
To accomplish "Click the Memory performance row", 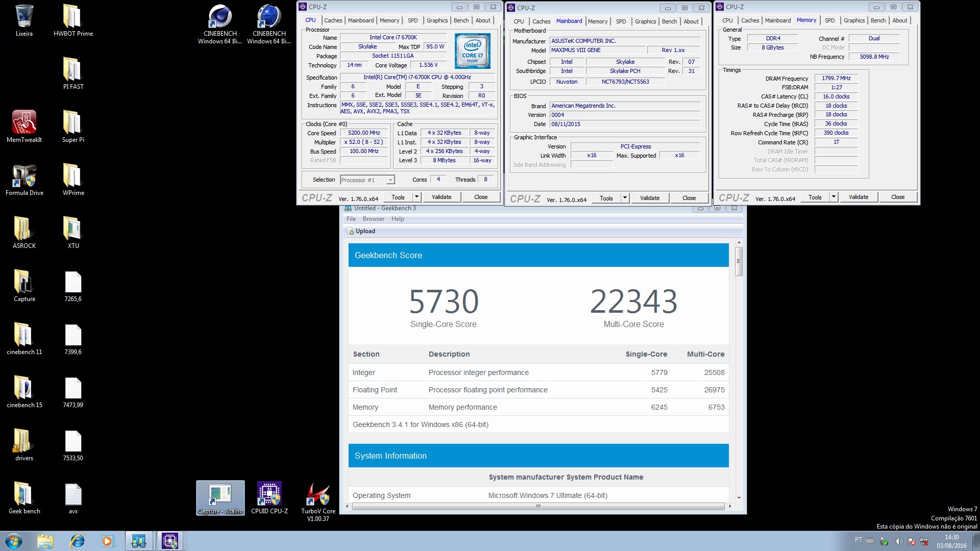I will coord(538,407).
